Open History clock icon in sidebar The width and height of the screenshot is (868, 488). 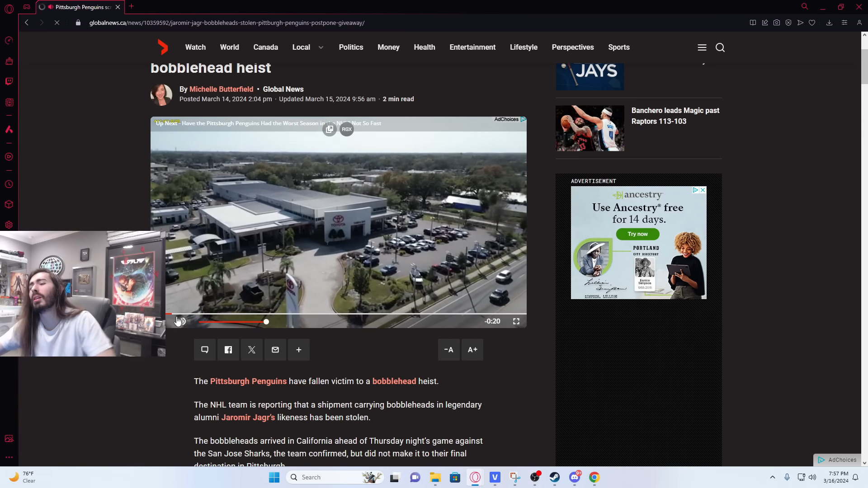coord(9,184)
